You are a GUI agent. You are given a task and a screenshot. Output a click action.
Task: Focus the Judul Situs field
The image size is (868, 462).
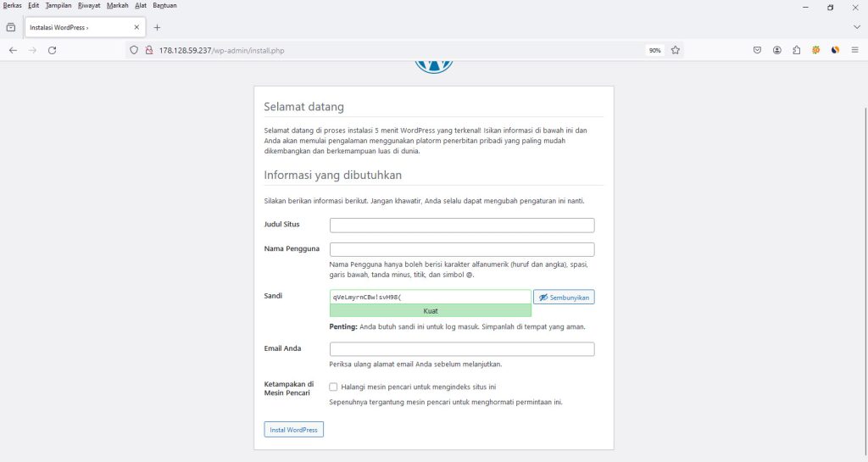462,225
